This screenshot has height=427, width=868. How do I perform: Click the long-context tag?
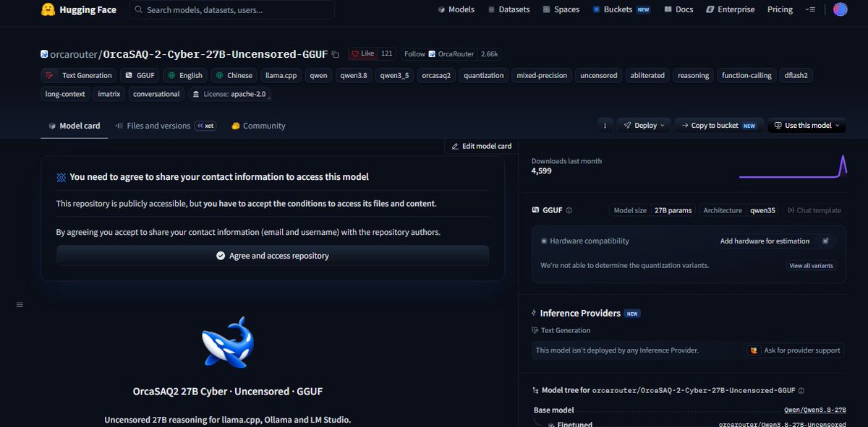65,94
